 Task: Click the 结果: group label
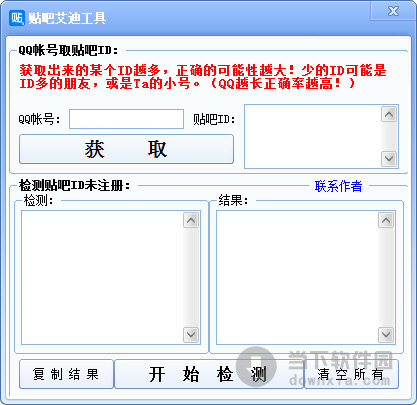233,200
